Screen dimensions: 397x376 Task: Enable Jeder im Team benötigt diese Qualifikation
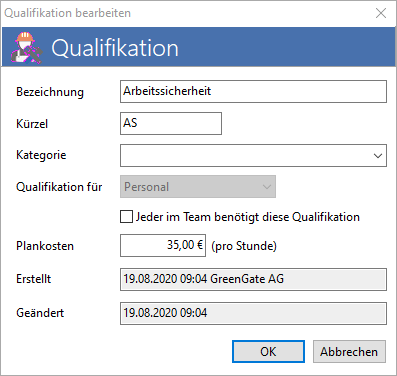coord(126,217)
